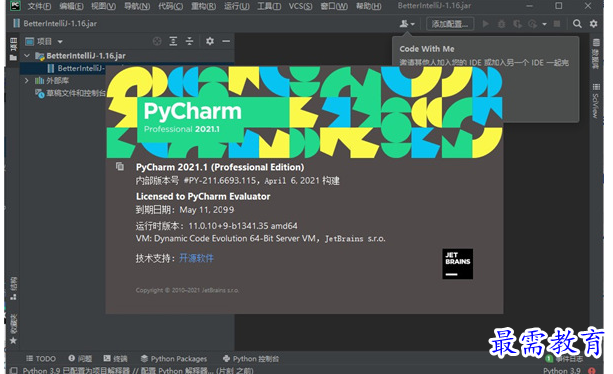This screenshot has width=613, height=374.
Task: Collapse the BetterIntelliJ-1.16.jar tree node
Action: click(x=27, y=56)
